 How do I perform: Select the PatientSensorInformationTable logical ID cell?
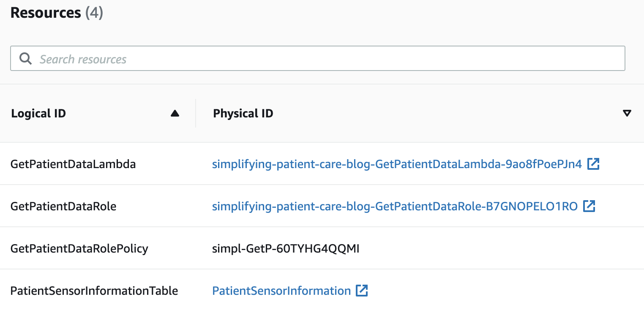pos(94,291)
